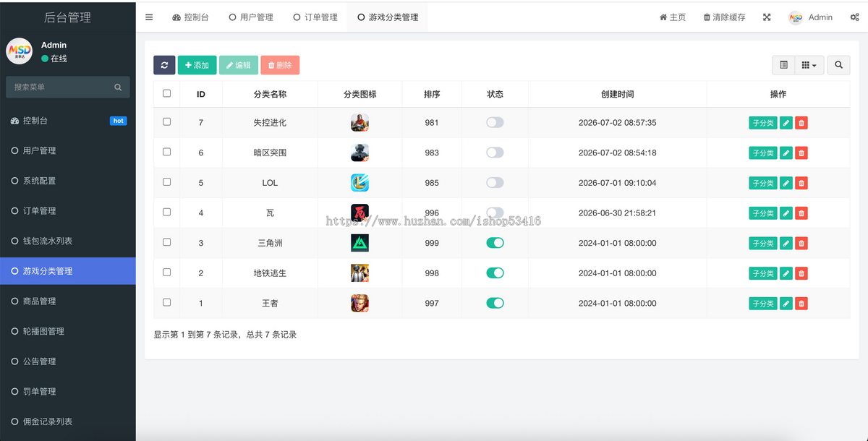
Task: Open the 三角洲 category icon thumbnail
Action: (359, 243)
